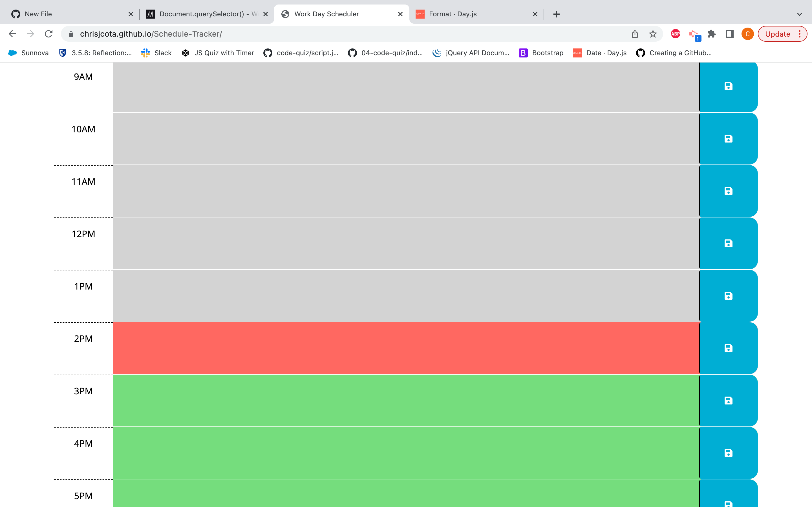Image resolution: width=812 pixels, height=507 pixels.
Task: Click the site security lock icon
Action: point(71,34)
